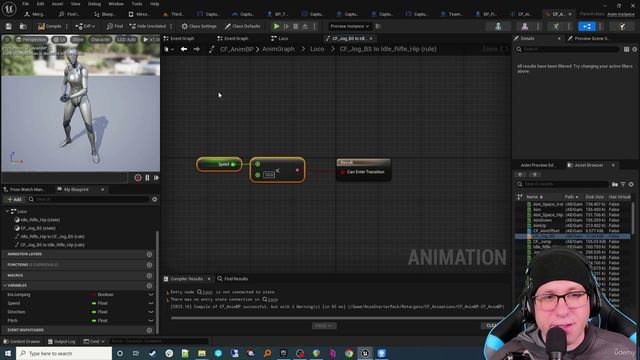
Task: Open Content Drawer
Action: pos(21,341)
